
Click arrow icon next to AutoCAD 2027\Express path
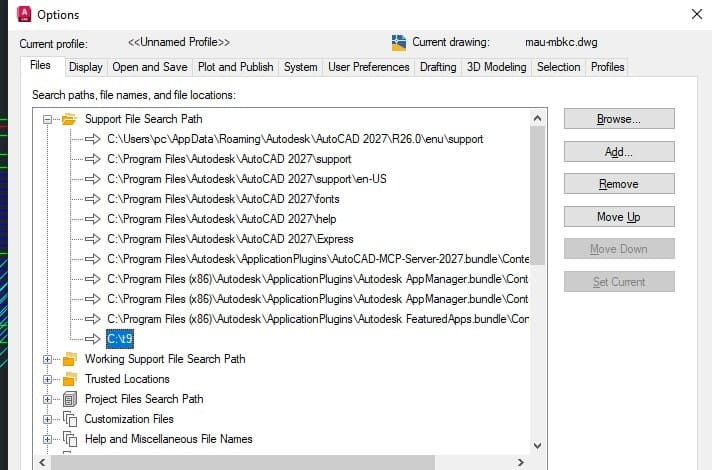coord(93,239)
